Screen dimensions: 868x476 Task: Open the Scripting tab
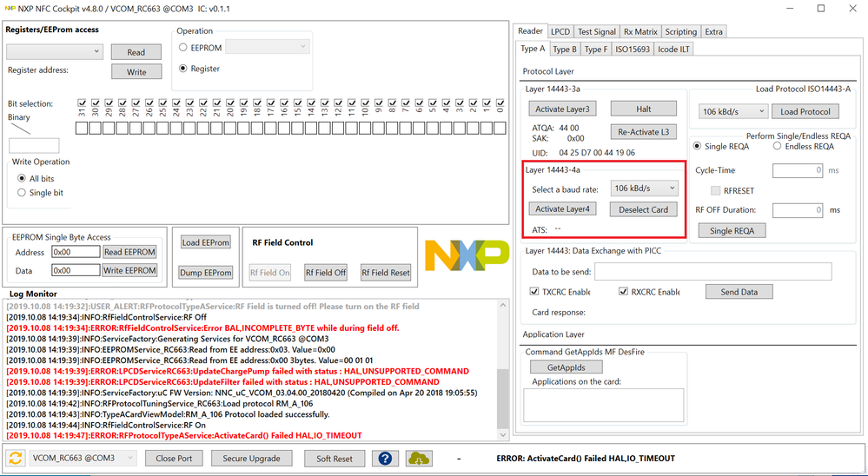[681, 31]
